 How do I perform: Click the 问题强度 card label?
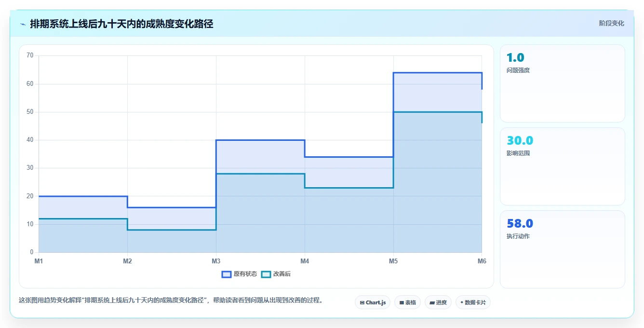click(x=518, y=70)
